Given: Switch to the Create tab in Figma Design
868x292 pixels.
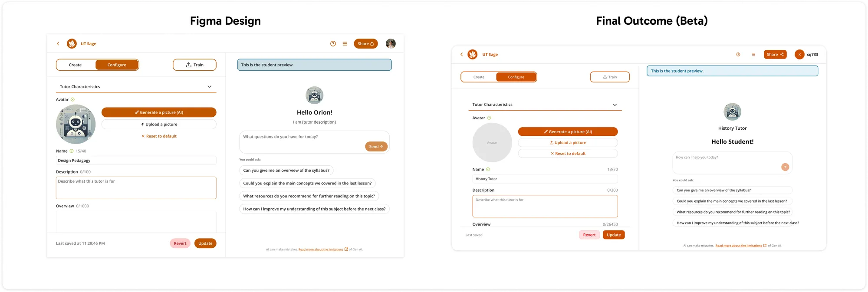Looking at the screenshot, I should (76, 65).
